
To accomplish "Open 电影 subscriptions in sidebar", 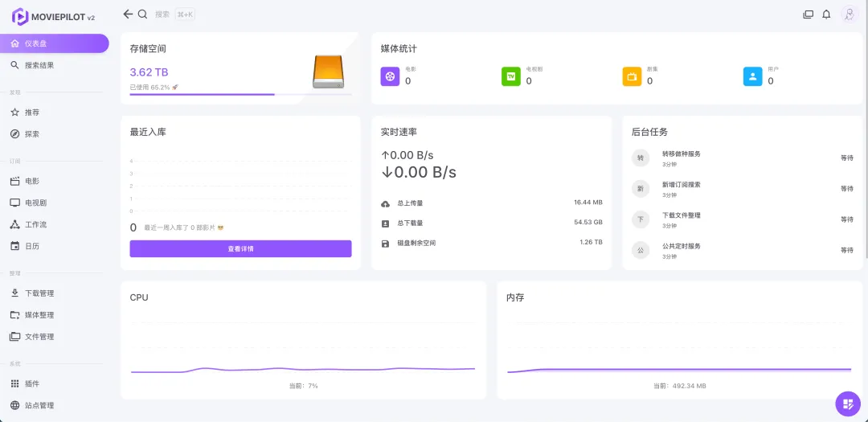I will pyautogui.click(x=55, y=181).
